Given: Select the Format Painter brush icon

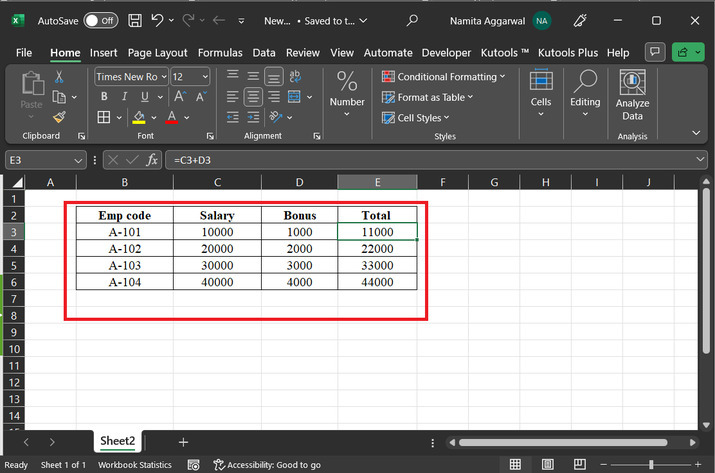Looking at the screenshot, I should tap(60, 117).
